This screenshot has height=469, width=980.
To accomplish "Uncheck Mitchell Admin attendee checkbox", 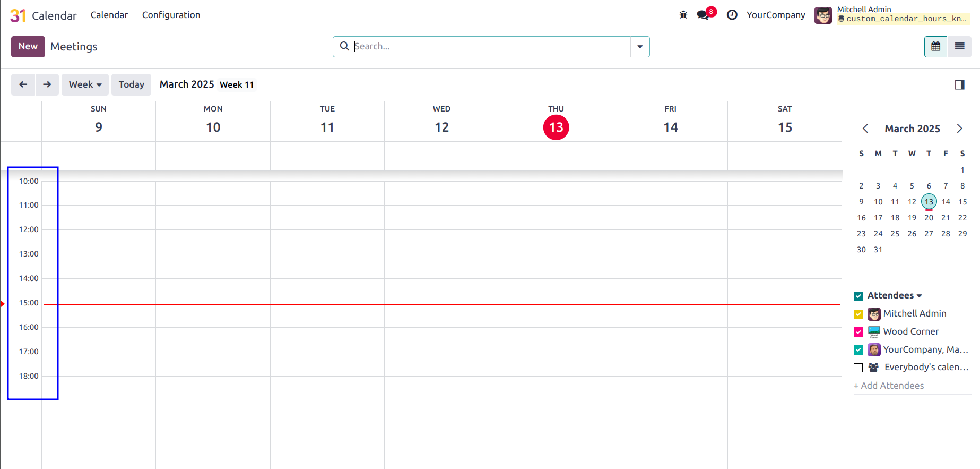I will (x=858, y=314).
